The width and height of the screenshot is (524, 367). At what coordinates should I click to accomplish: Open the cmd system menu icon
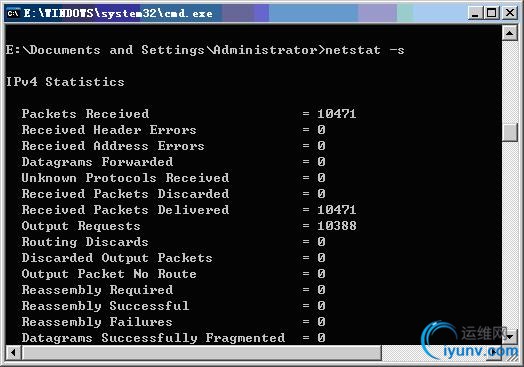point(13,14)
